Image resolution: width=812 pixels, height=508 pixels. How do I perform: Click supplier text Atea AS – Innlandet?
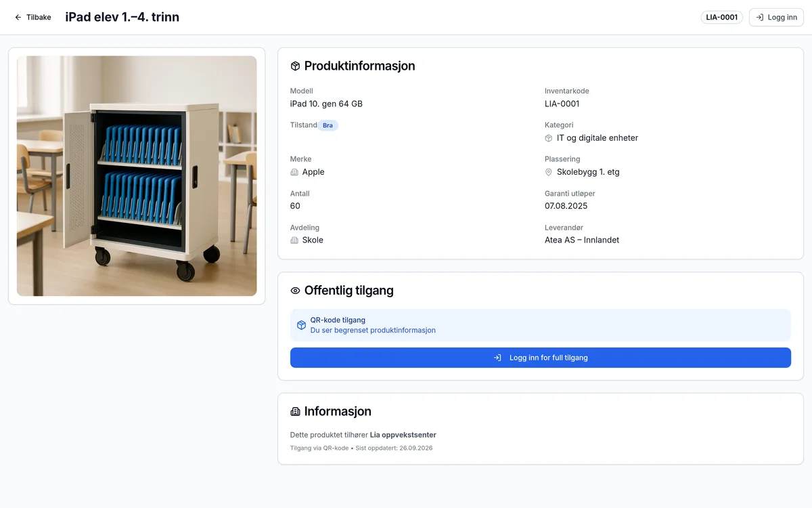click(x=582, y=240)
